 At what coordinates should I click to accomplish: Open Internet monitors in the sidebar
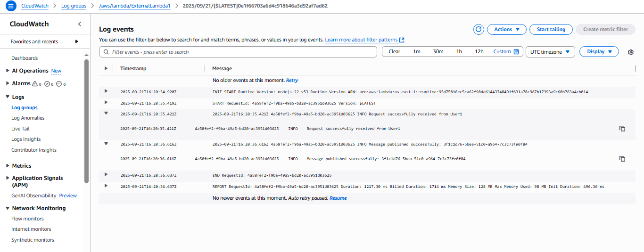(x=31, y=229)
